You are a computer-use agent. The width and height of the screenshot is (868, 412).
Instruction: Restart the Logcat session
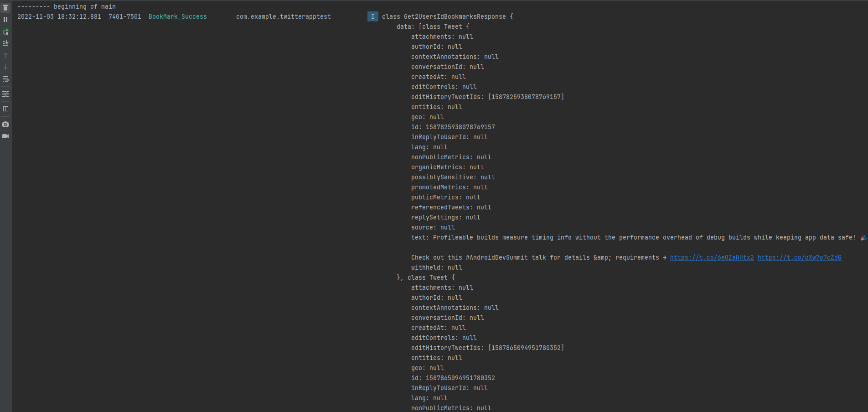[x=5, y=32]
